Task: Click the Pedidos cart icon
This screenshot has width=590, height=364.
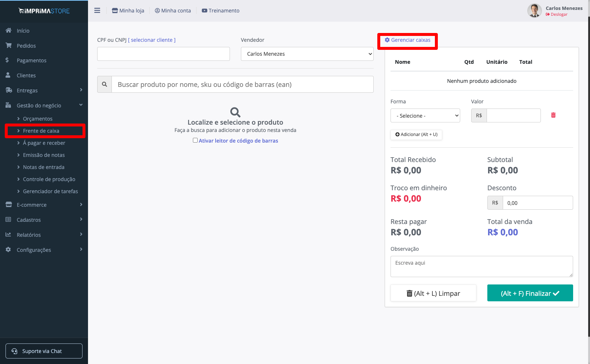Action: click(x=8, y=45)
